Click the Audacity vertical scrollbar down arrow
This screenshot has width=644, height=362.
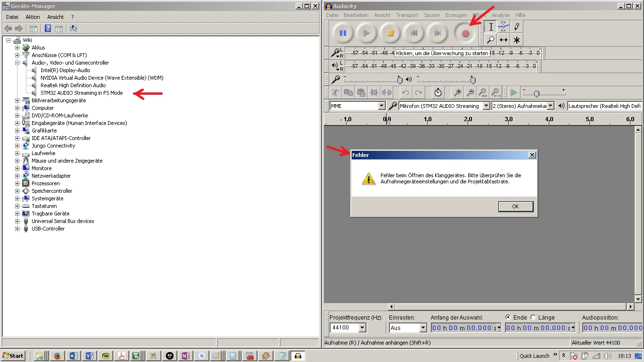click(x=638, y=299)
